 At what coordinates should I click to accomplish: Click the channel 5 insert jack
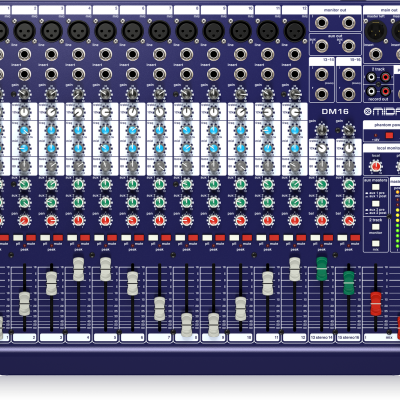pos(106,74)
